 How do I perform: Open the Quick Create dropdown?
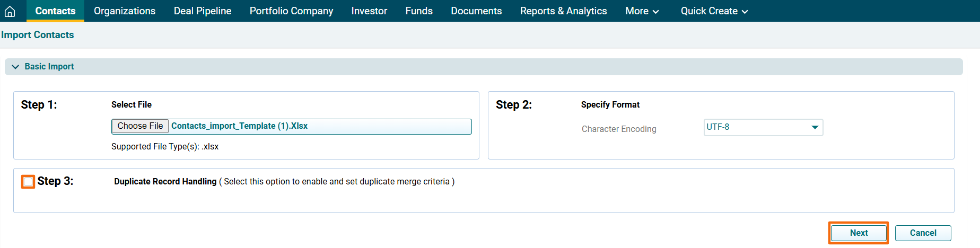click(714, 11)
